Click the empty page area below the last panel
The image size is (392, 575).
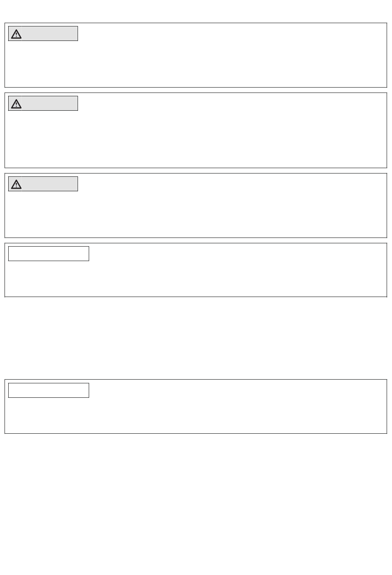coord(196,504)
